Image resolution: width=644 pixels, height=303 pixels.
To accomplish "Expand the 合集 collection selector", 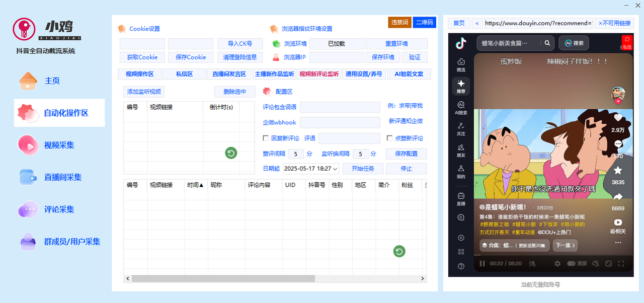I will 513,246.
